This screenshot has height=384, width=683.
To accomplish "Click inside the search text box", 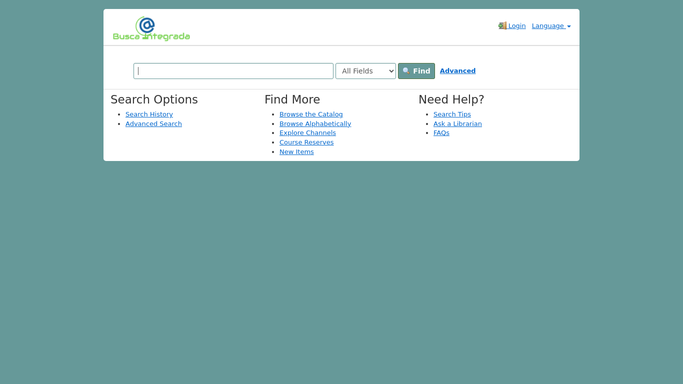I will pos(233,71).
